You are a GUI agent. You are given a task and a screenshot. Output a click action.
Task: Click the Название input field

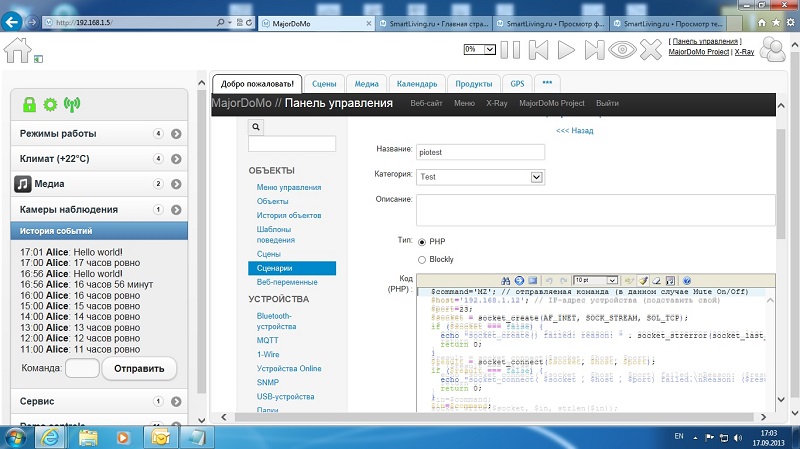480,151
